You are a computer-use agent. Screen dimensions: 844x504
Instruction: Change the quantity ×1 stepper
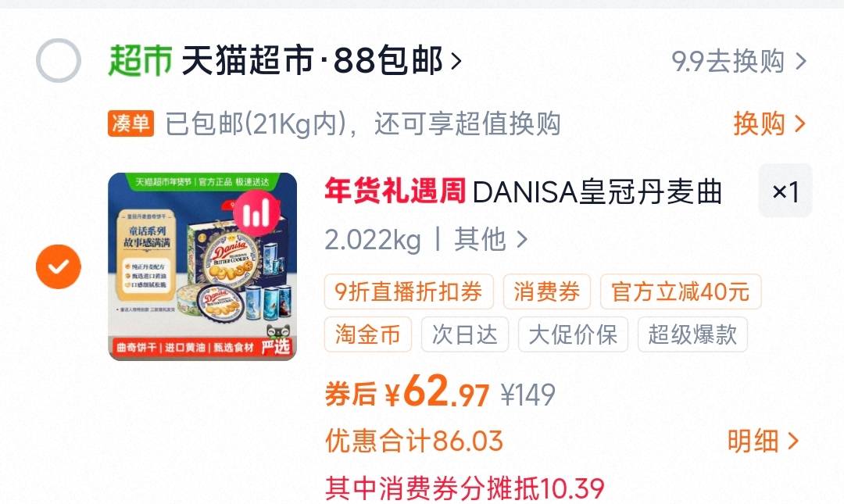point(785,191)
